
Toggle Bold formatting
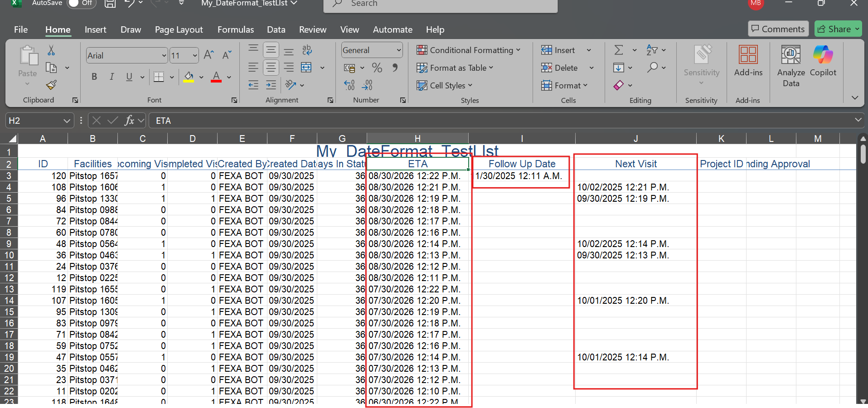pos(94,77)
